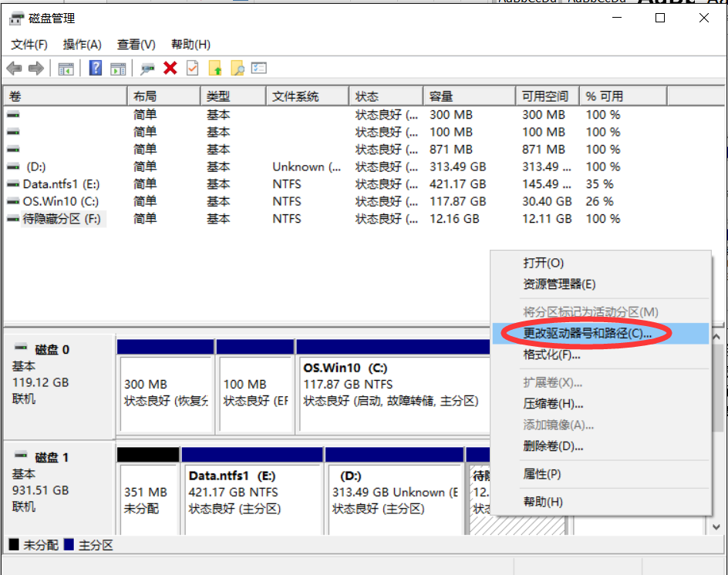Open the 文件(F) menu
This screenshot has width=728, height=575.
tap(29, 44)
